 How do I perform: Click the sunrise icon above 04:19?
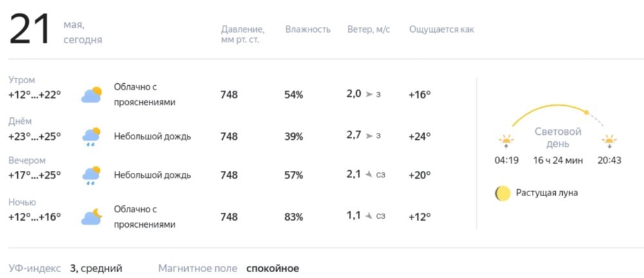(x=506, y=141)
